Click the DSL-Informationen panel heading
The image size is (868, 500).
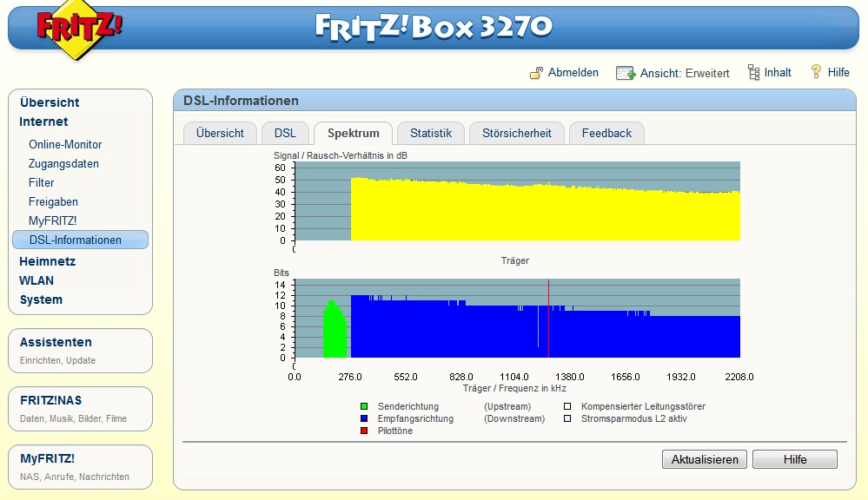click(241, 101)
